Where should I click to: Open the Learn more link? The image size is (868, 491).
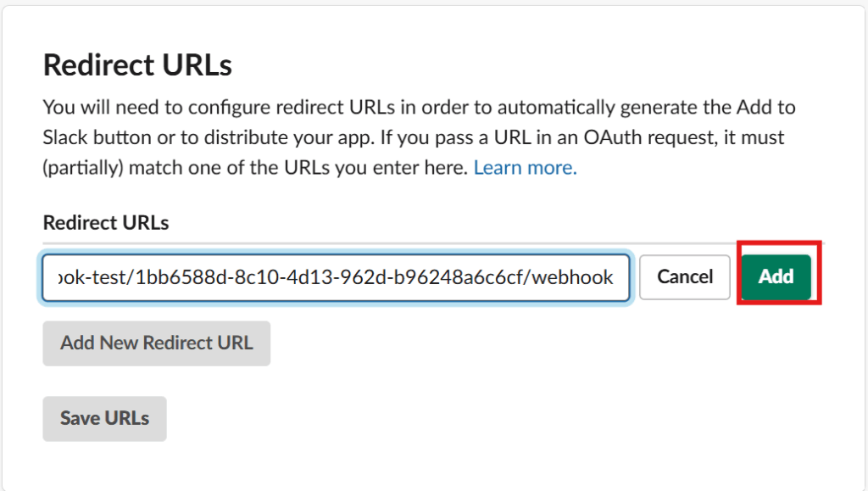click(x=525, y=167)
